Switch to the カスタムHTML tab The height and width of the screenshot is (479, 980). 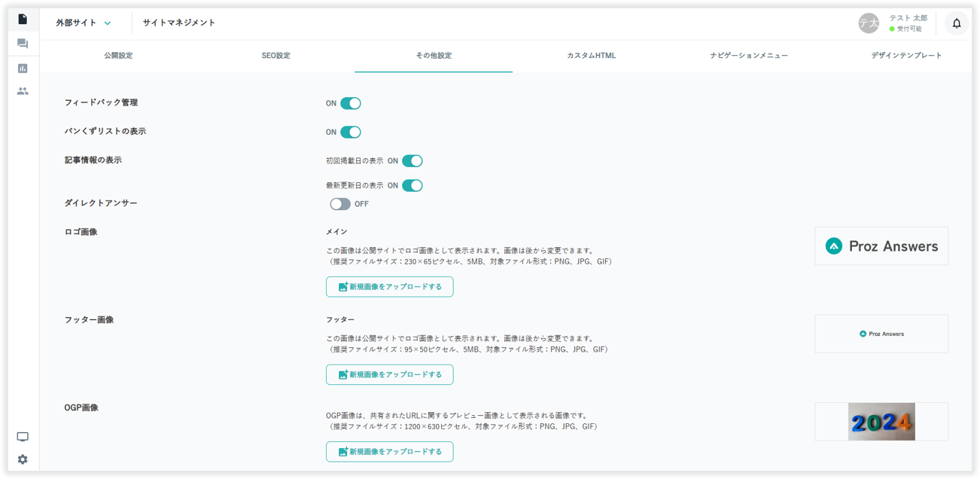click(591, 56)
